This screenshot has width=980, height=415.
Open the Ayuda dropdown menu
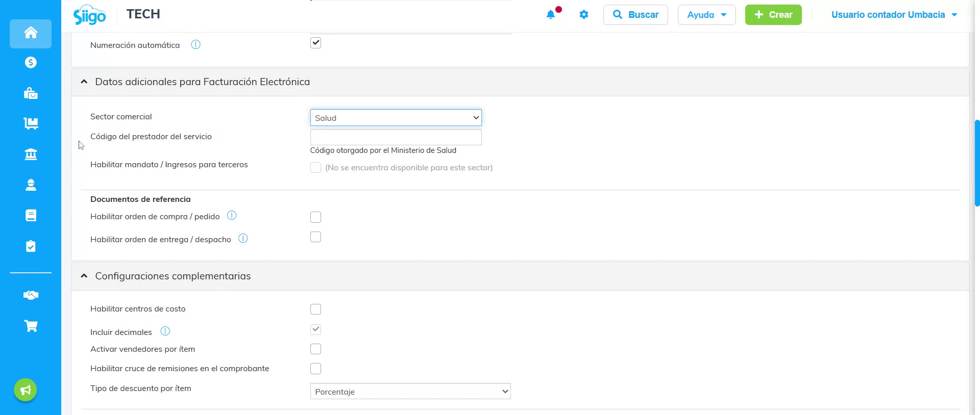(706, 15)
